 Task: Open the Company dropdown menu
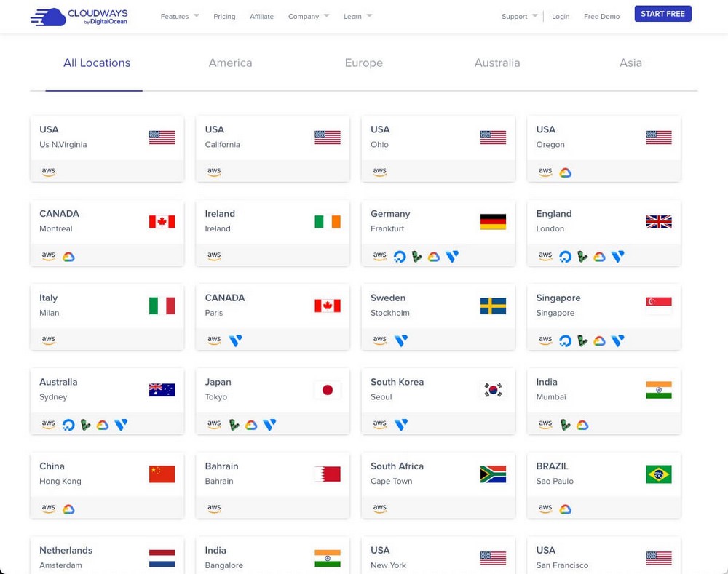pos(309,16)
